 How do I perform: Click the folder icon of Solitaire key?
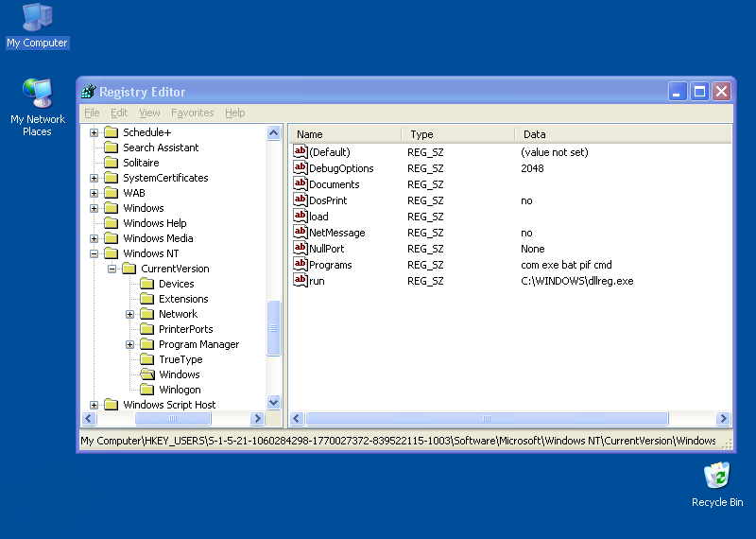click(x=112, y=163)
